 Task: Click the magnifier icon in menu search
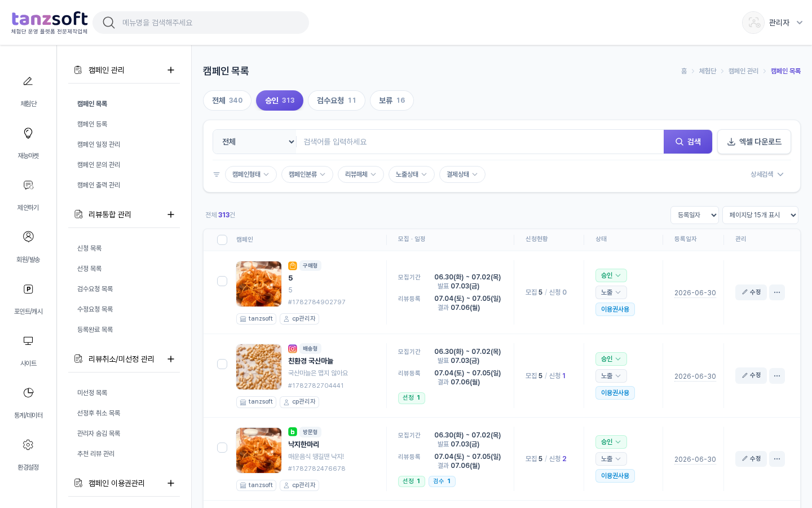click(109, 23)
